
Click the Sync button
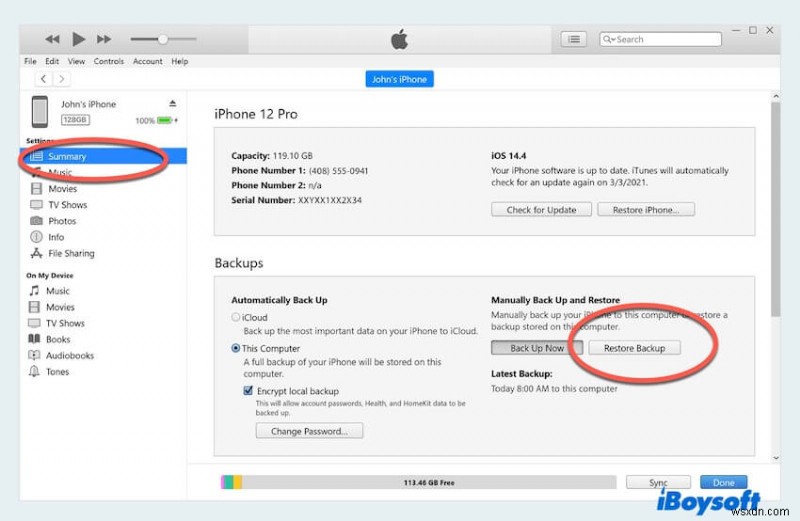point(658,482)
